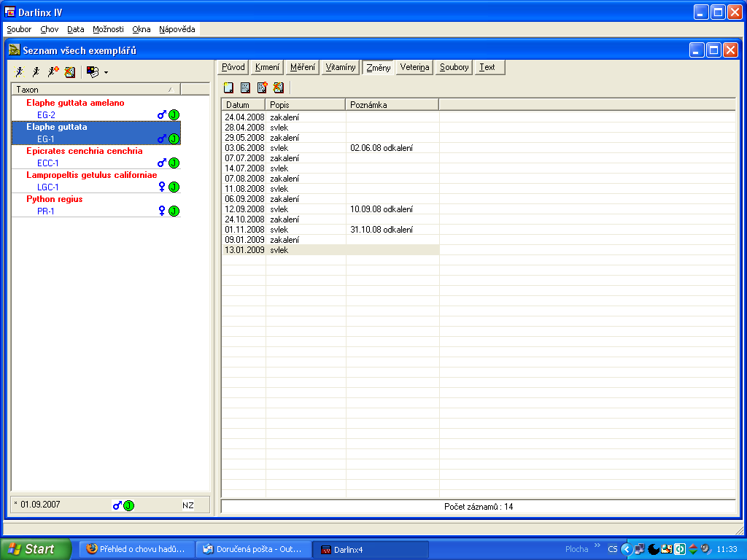Click the edit record icon in Změny toolbar

[x=245, y=88]
